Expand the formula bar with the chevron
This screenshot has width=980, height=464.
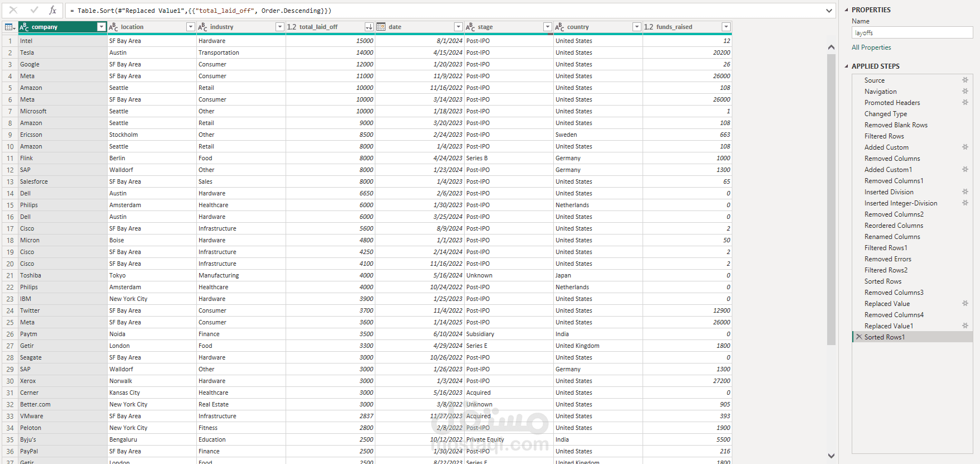829,11
